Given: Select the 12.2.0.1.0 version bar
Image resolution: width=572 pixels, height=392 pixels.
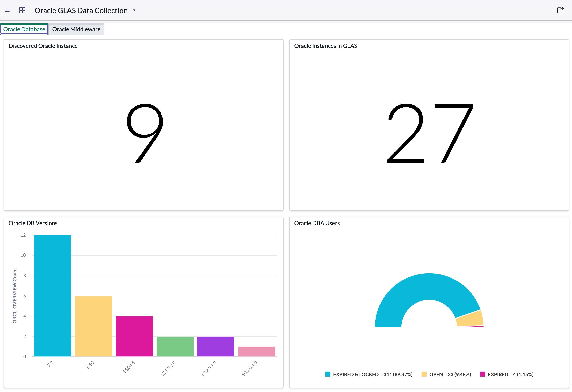Looking at the screenshot, I should (x=216, y=346).
